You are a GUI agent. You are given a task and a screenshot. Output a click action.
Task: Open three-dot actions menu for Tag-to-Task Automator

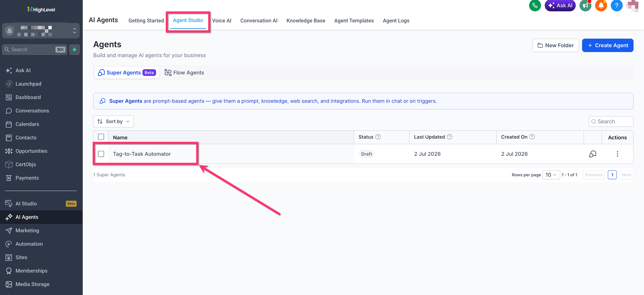(x=617, y=154)
